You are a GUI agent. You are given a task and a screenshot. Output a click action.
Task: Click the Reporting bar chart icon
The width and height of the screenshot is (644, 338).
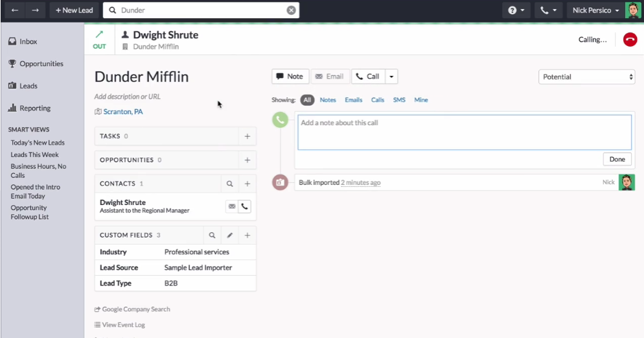[x=12, y=108]
